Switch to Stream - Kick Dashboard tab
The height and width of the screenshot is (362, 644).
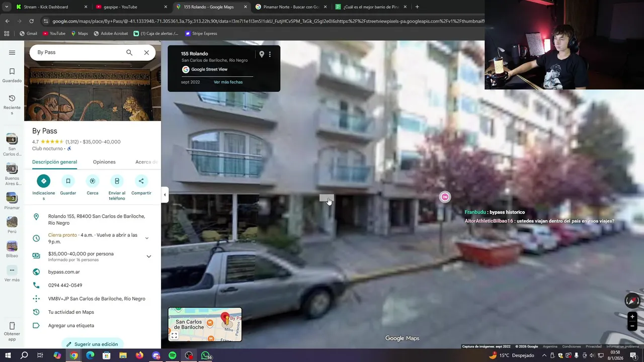tap(50, 7)
